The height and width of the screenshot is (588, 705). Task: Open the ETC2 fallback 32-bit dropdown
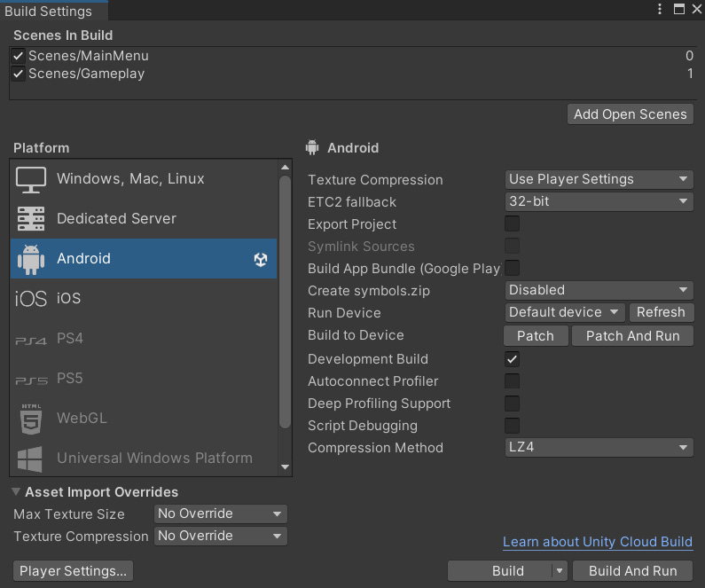(x=599, y=201)
